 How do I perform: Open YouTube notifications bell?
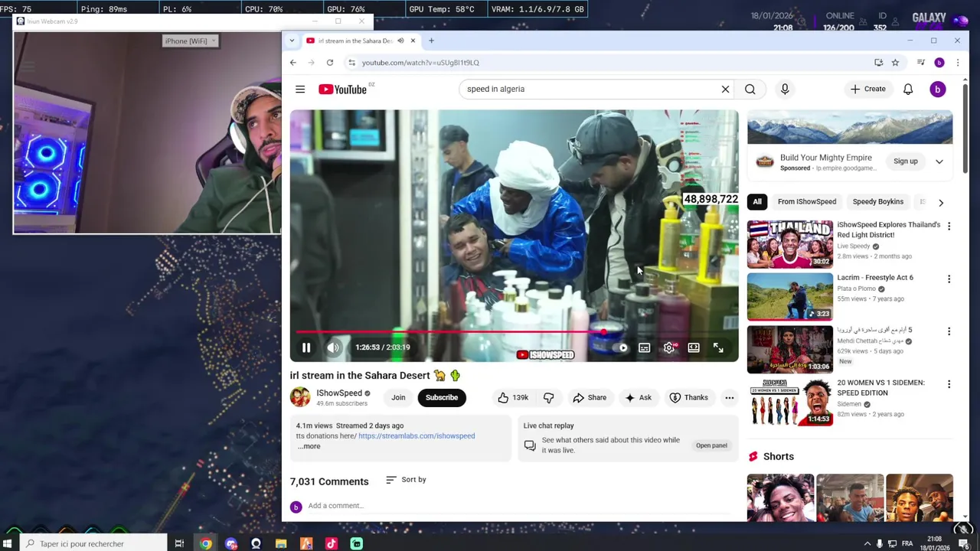[x=908, y=90]
